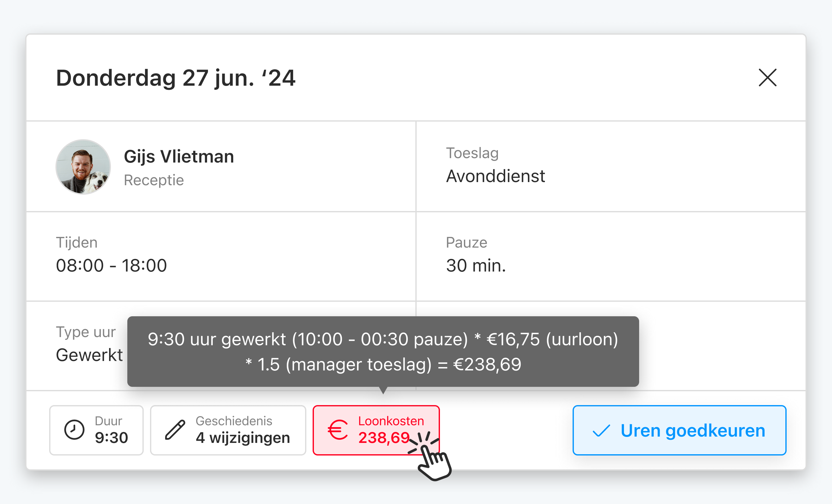Select the Receptie role label
This screenshot has height=504, width=832.
[154, 180]
